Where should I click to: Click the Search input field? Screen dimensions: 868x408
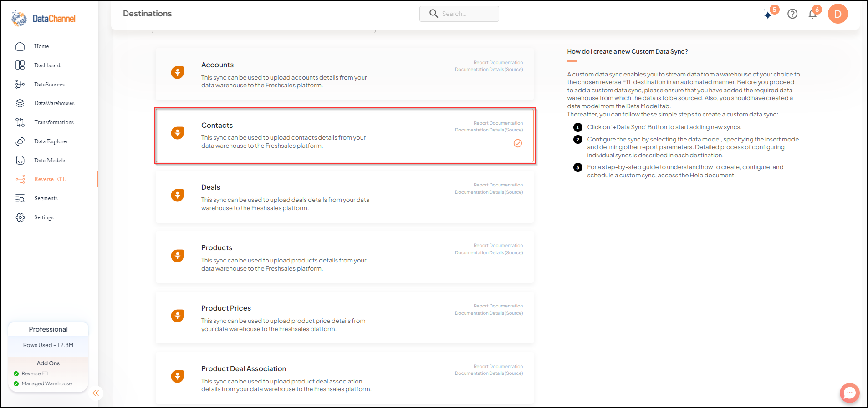pyautogui.click(x=459, y=14)
